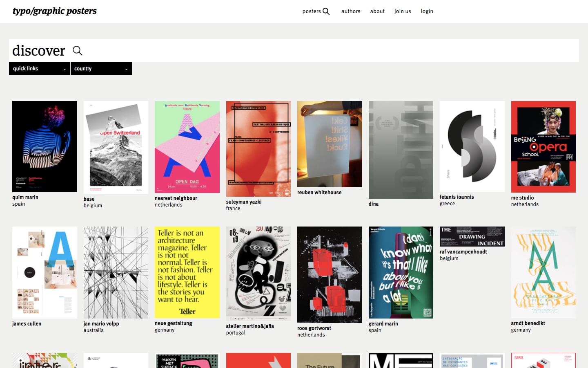The height and width of the screenshot is (368, 588).
Task: Click the search magnifier beside posters
Action: tap(326, 11)
